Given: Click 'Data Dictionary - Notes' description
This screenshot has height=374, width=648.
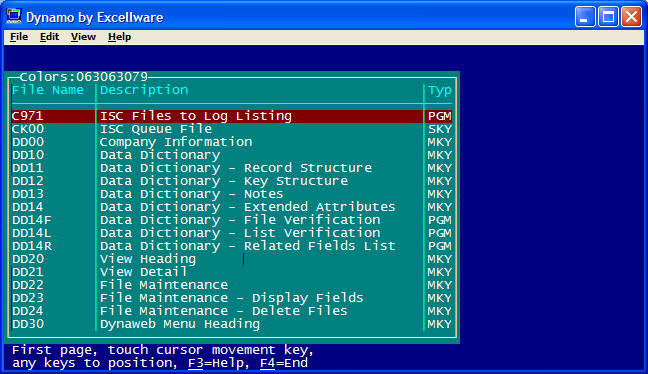Looking at the screenshot, I should click(x=191, y=194).
